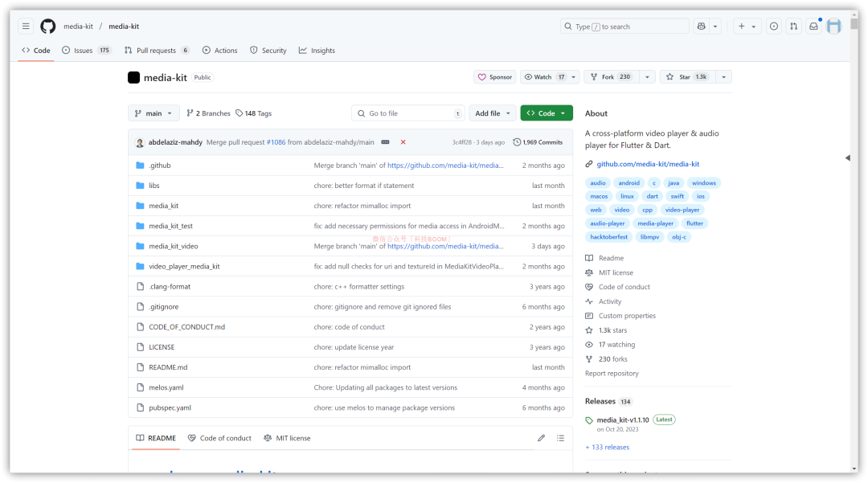Click the latest release tag icon
Image resolution: width=868 pixels, height=483 pixels.
[589, 420]
